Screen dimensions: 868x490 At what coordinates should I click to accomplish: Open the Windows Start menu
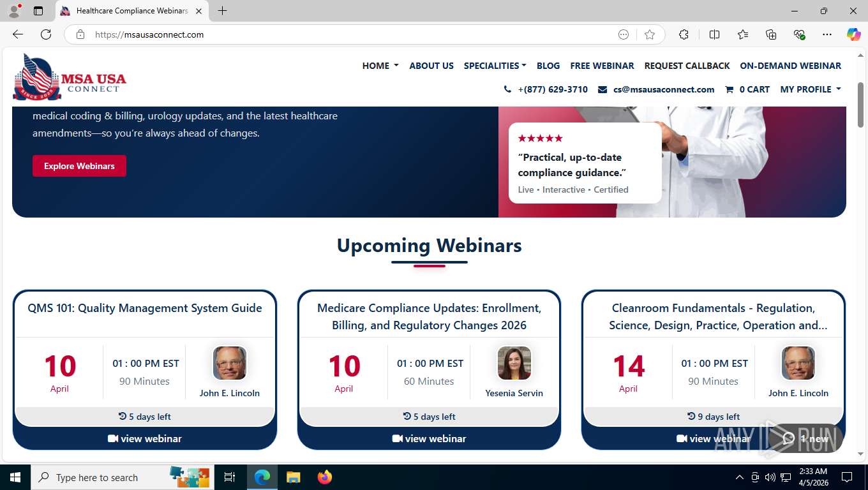point(15,477)
